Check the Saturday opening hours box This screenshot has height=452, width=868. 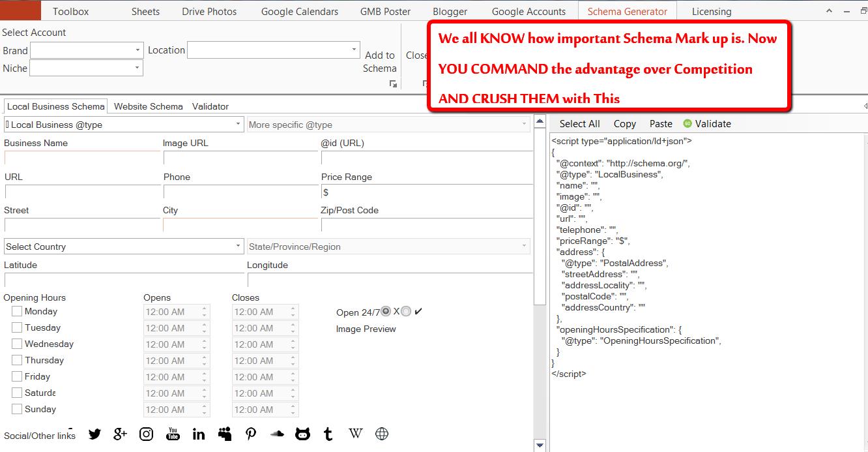(x=17, y=393)
